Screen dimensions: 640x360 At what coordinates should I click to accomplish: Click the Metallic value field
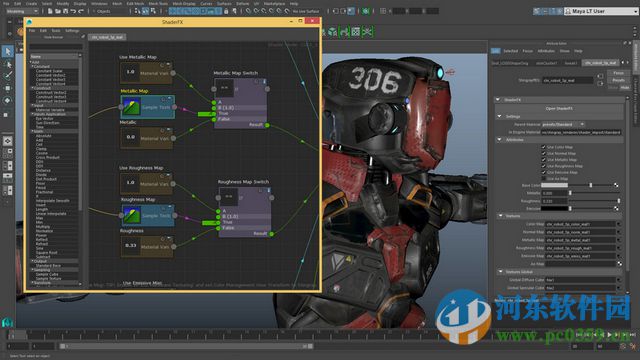554,193
